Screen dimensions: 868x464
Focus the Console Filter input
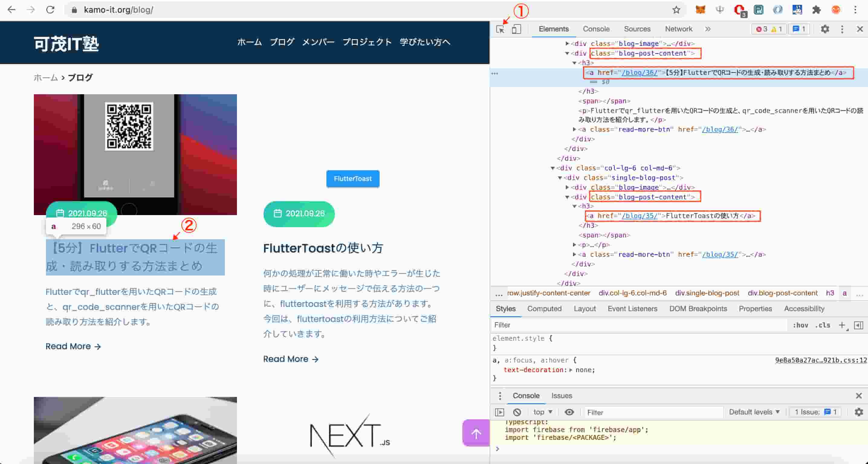(x=653, y=412)
